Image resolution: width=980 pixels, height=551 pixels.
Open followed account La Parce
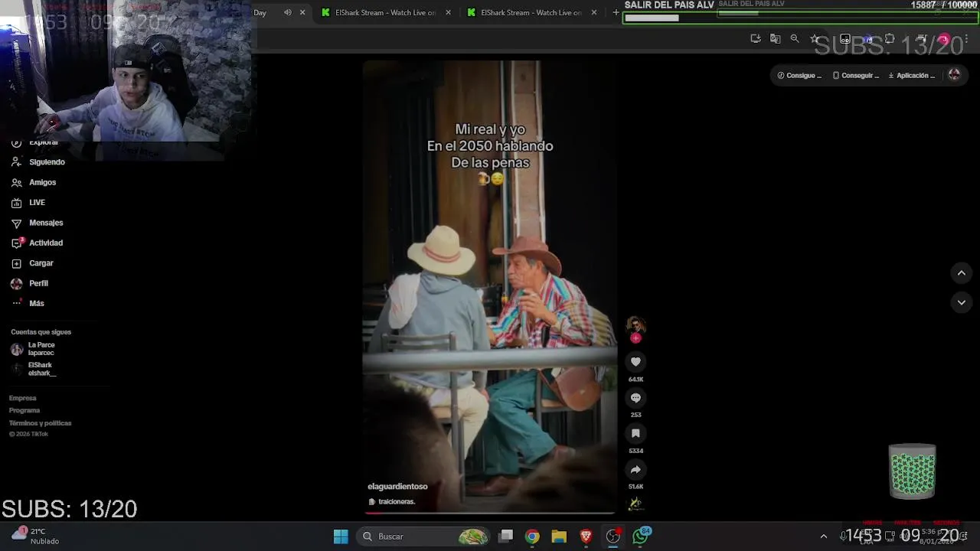tap(33, 349)
